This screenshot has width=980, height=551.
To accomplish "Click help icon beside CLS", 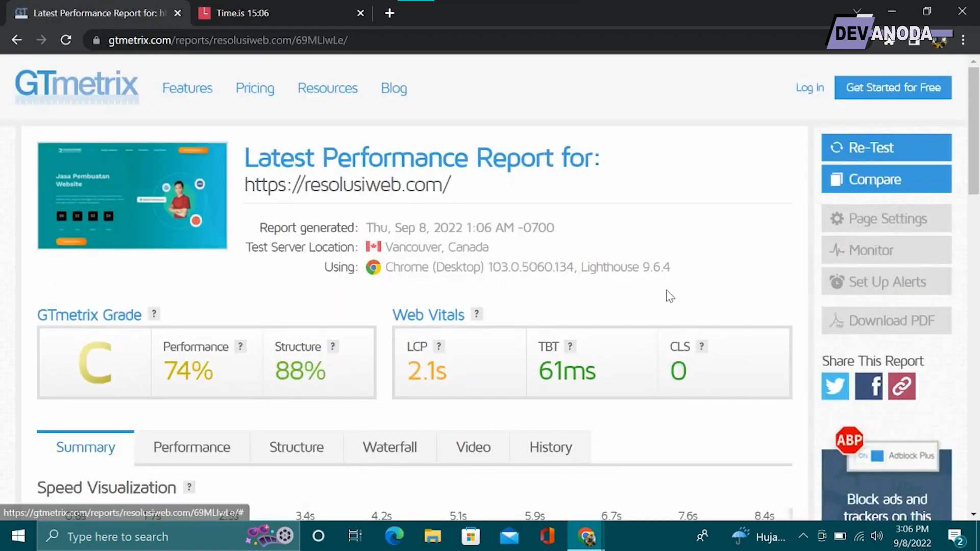I will click(702, 346).
